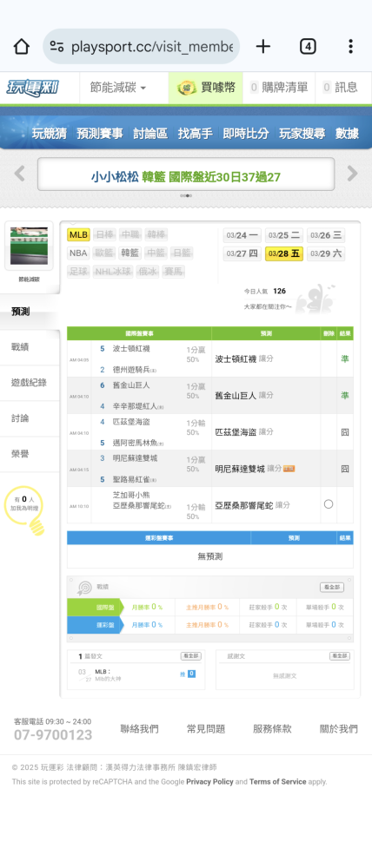Screen dimensions: 372x868
Task: Select the delete circle for 亞歷桑那響尾蛇 prediction
Action: pyautogui.click(x=329, y=504)
